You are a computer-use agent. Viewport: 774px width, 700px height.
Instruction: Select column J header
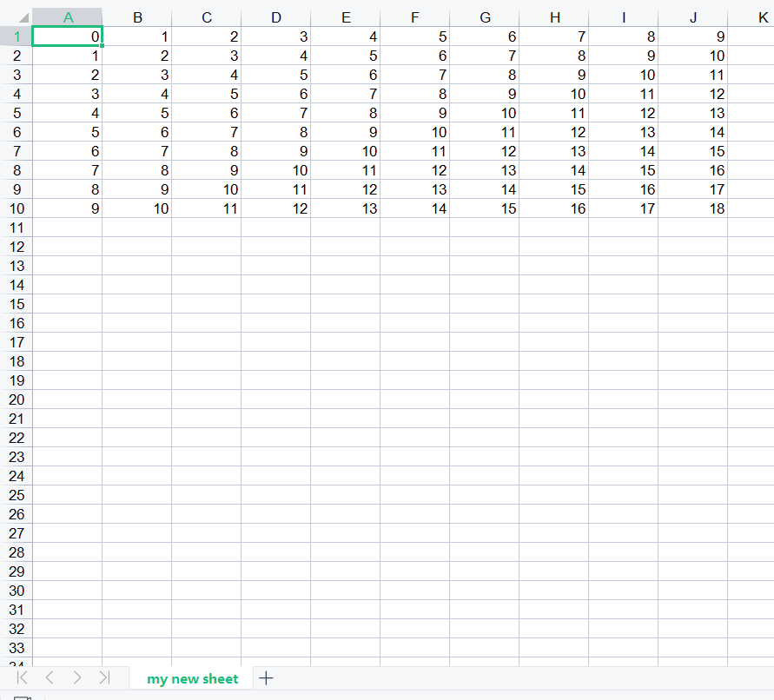(x=693, y=17)
